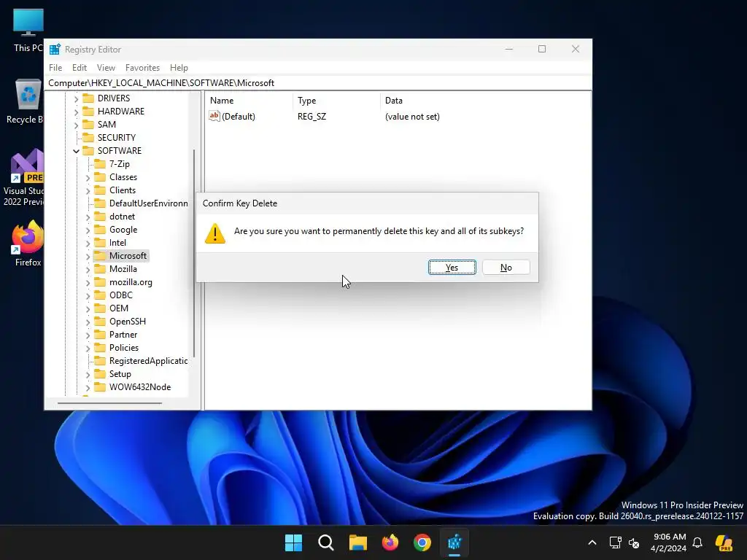This screenshot has width=747, height=560.
Task: Expand the DRIVERS key
Action: click(x=76, y=98)
